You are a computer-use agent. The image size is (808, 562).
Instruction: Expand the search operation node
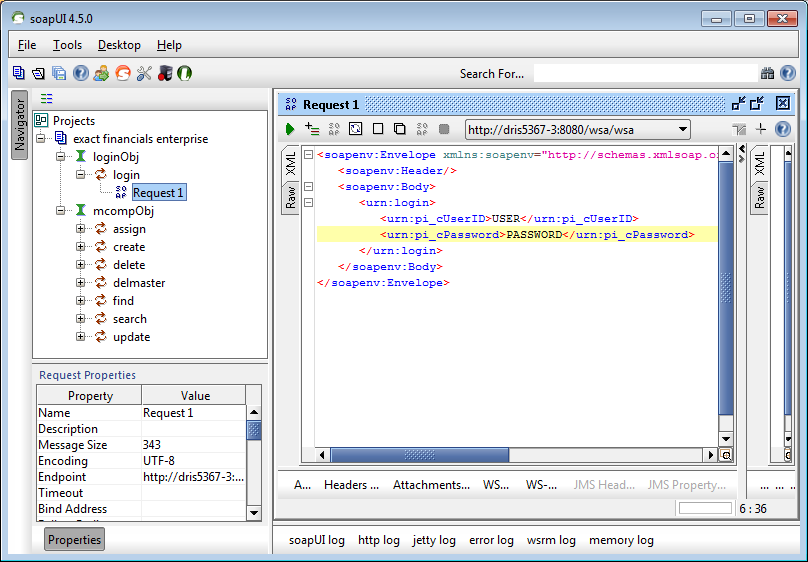click(x=80, y=318)
